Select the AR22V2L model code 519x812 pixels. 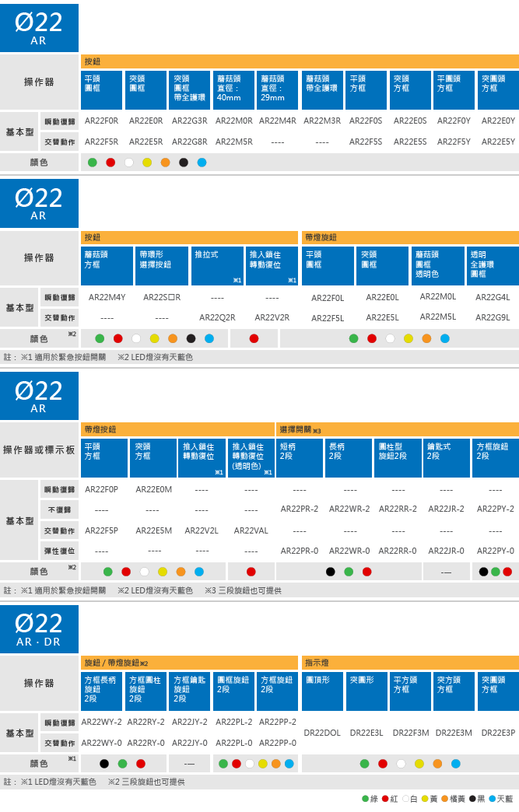[x=202, y=530]
